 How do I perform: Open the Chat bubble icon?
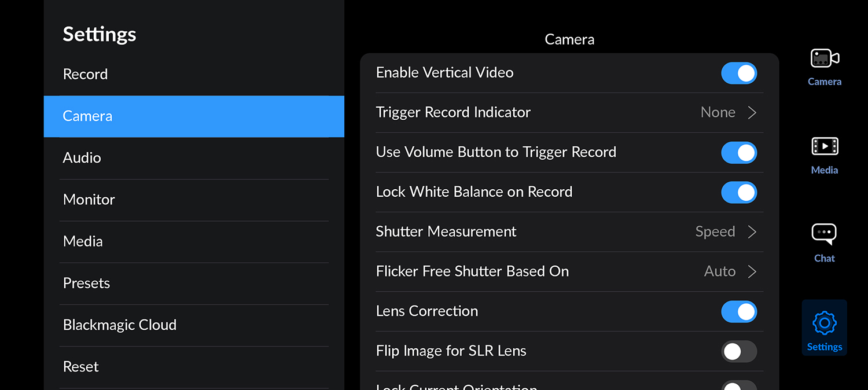pos(825,234)
